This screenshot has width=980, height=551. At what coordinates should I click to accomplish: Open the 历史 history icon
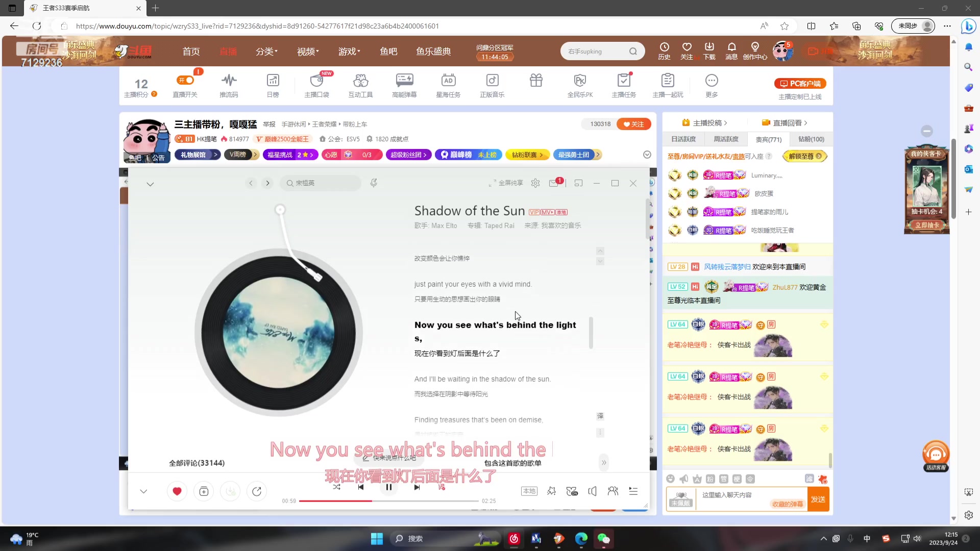pos(664,52)
